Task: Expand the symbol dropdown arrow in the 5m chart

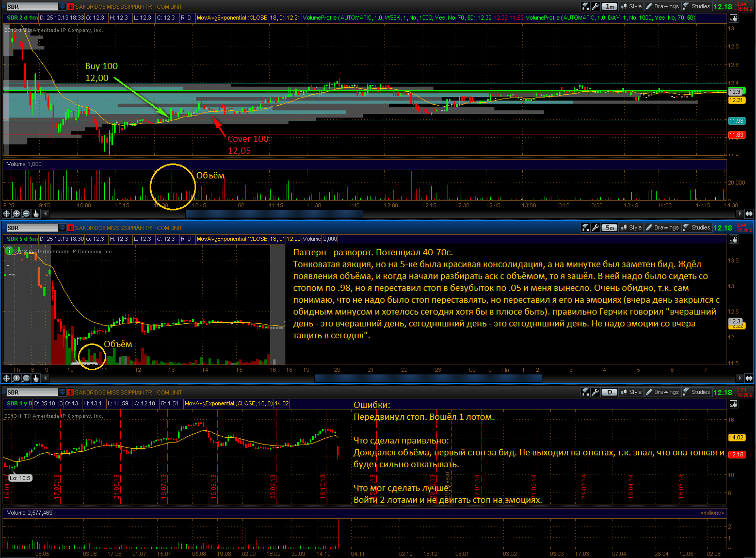Action: click(x=62, y=227)
